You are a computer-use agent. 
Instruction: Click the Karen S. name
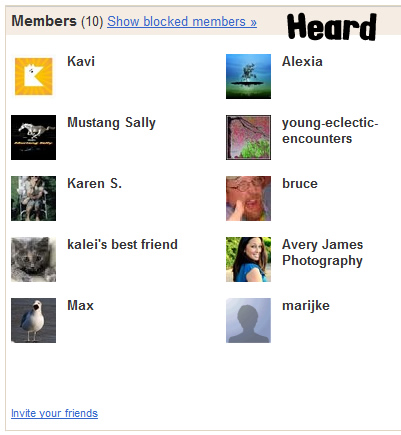(x=94, y=183)
